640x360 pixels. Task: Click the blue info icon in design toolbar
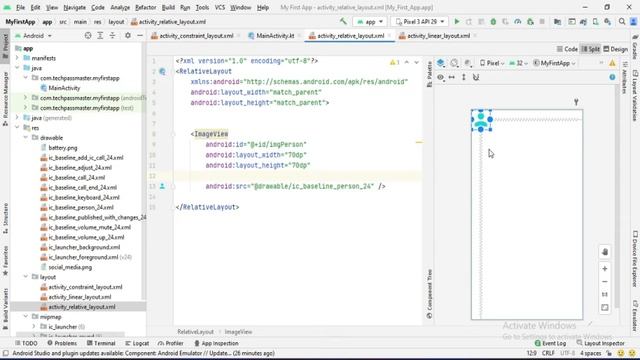tap(612, 77)
